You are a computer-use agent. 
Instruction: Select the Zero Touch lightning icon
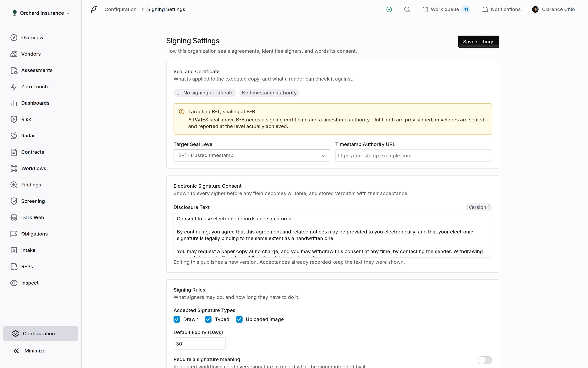point(14,87)
